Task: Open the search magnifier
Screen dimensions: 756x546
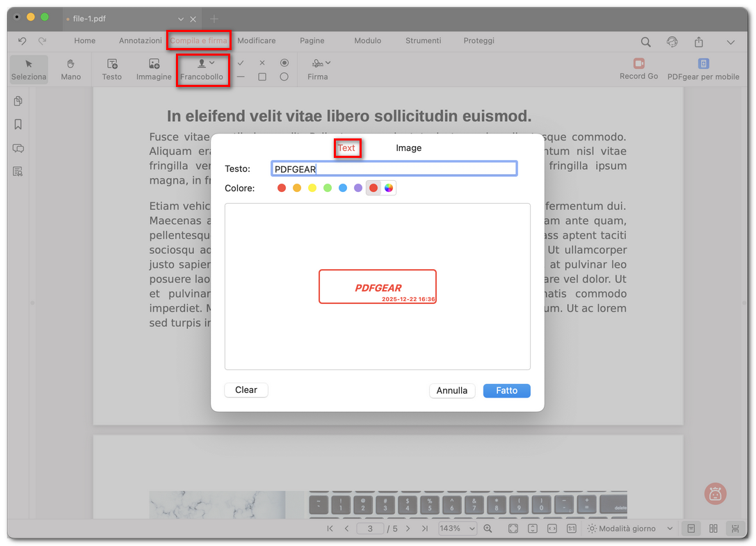Action: coord(645,42)
